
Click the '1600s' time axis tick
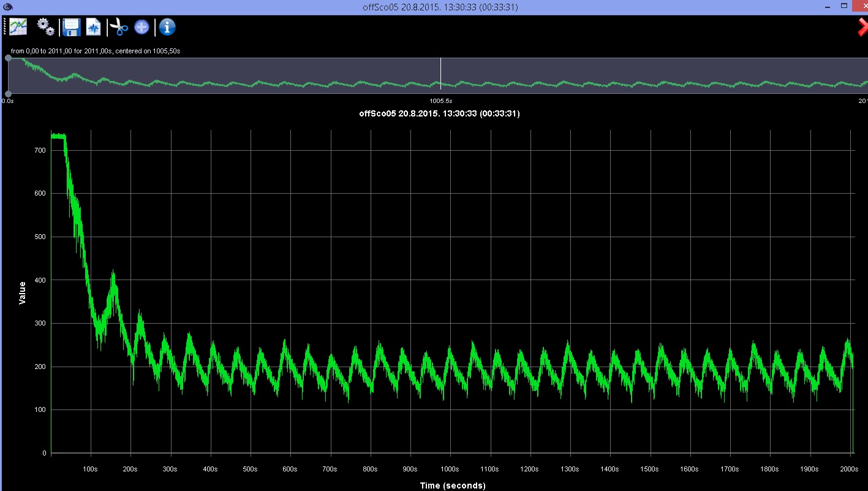(x=690, y=469)
